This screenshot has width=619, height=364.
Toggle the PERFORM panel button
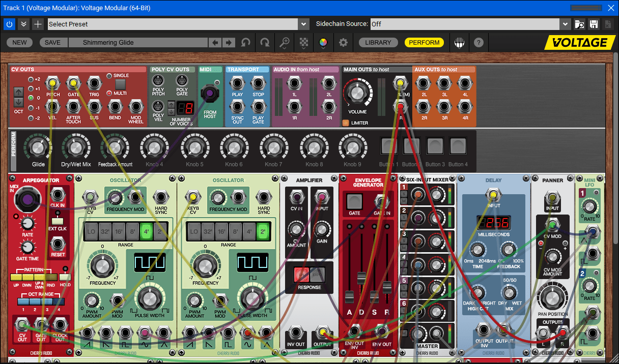[x=424, y=43]
